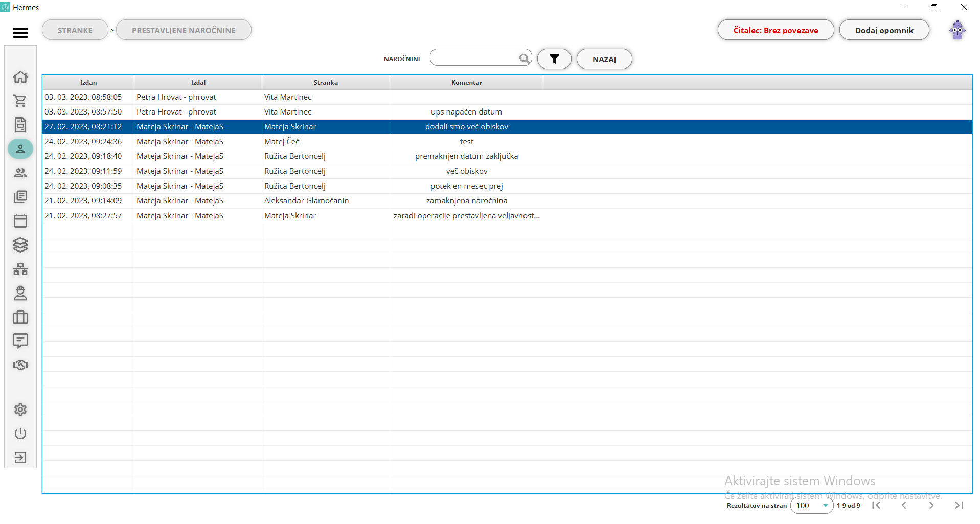Open the chat message sidebar icon

click(20, 341)
